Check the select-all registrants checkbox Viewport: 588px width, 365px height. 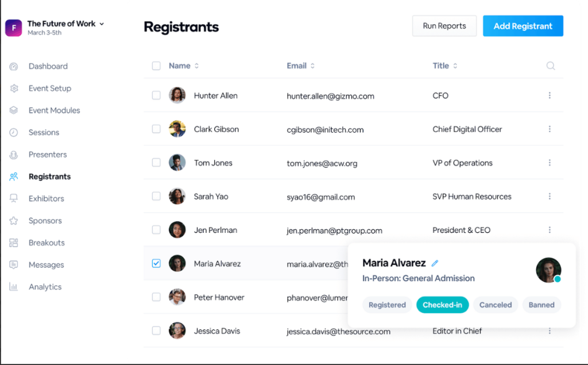click(156, 66)
